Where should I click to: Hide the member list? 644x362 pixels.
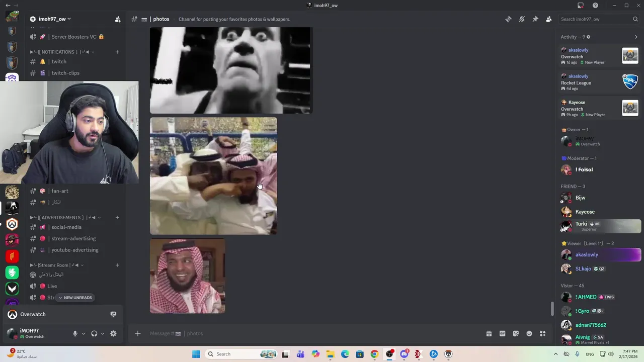548,19
